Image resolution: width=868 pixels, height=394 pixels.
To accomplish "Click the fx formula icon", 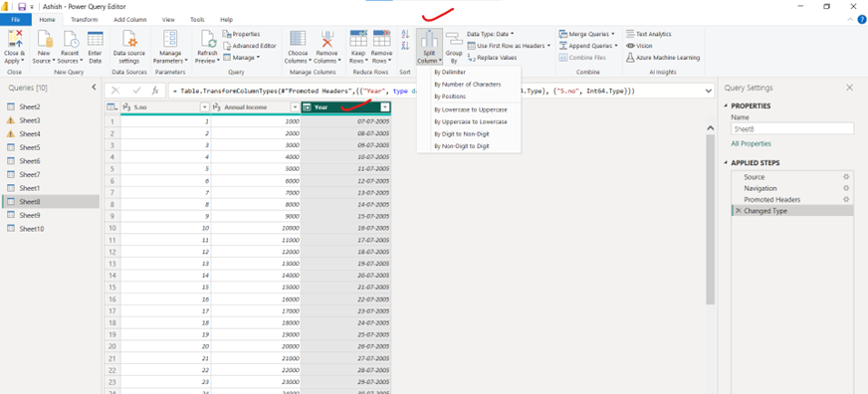I will (155, 91).
